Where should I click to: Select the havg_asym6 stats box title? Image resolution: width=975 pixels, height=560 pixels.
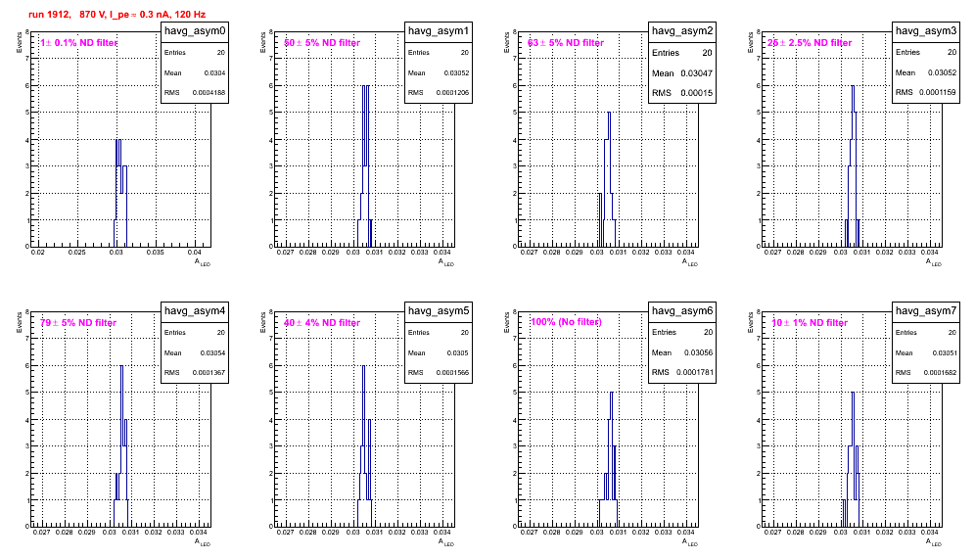click(x=682, y=311)
